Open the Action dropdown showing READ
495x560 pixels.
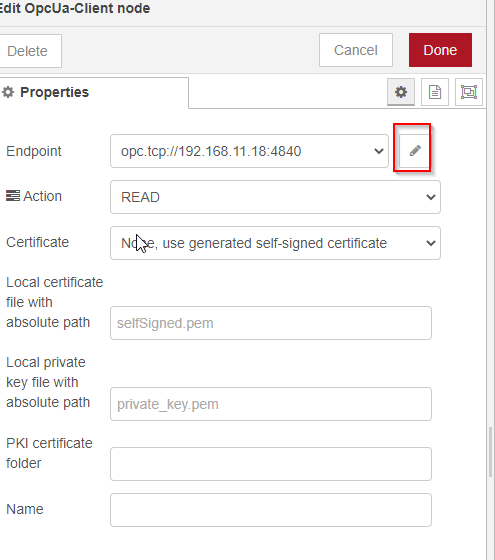[x=275, y=197]
